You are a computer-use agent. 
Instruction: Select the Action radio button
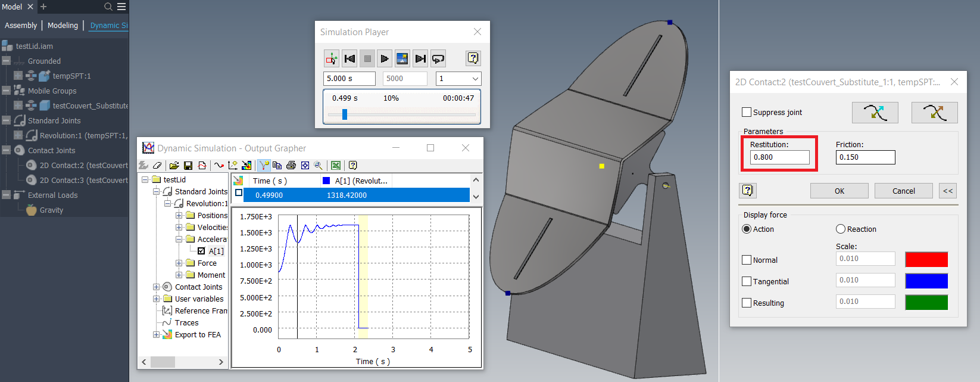[x=747, y=229]
